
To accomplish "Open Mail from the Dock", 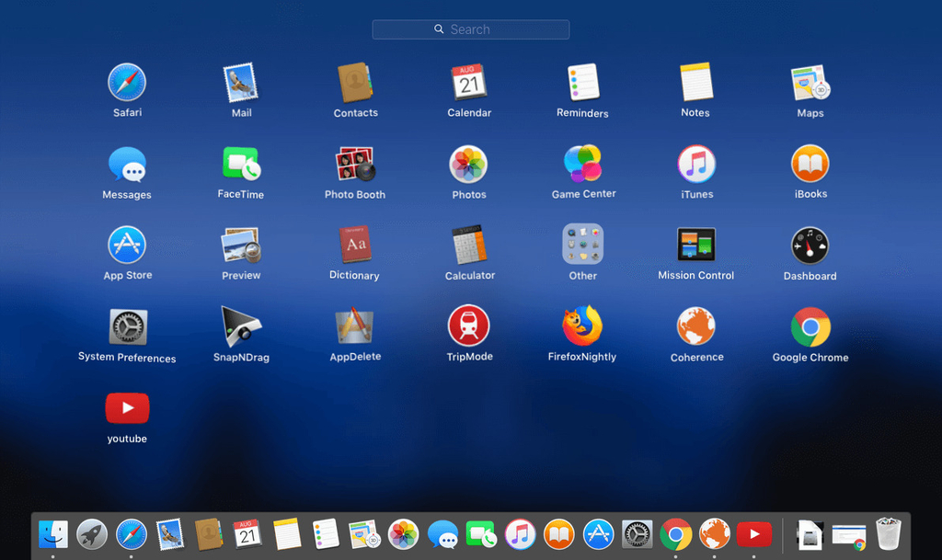I will click(170, 534).
